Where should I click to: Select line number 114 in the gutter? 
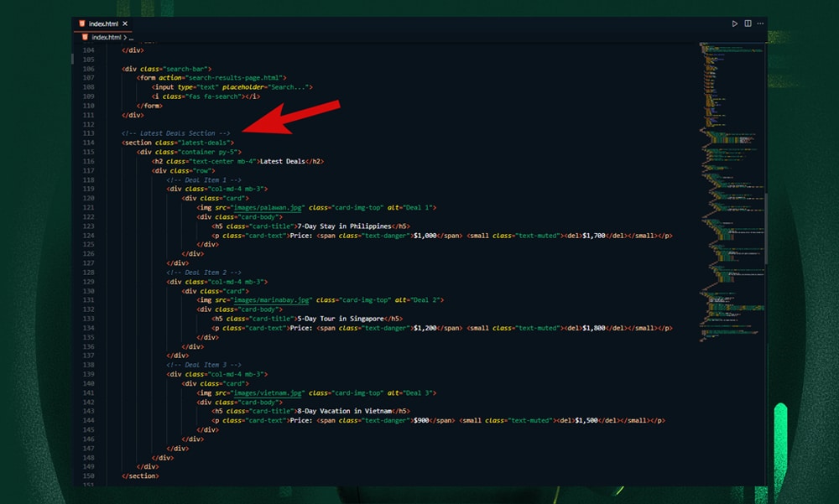[x=88, y=143]
